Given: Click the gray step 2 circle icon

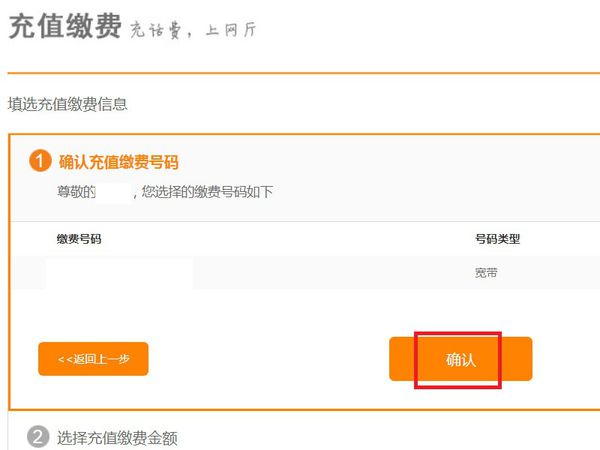Looking at the screenshot, I should (38, 437).
